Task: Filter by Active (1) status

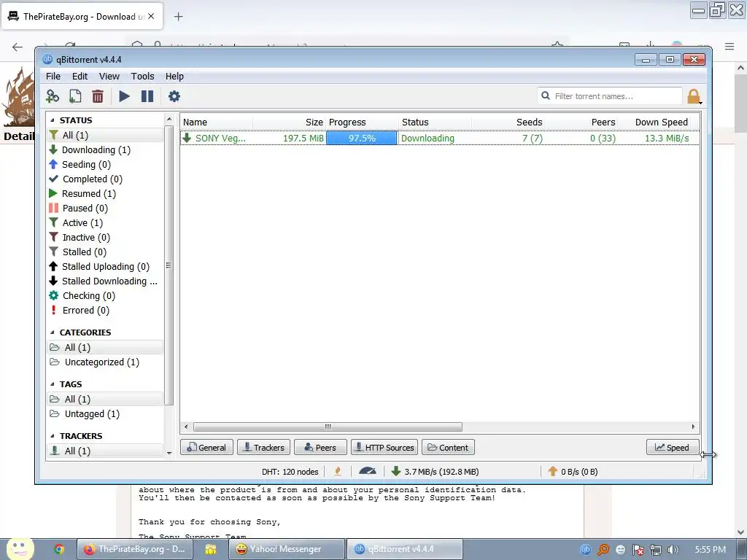Action: (x=105, y=223)
